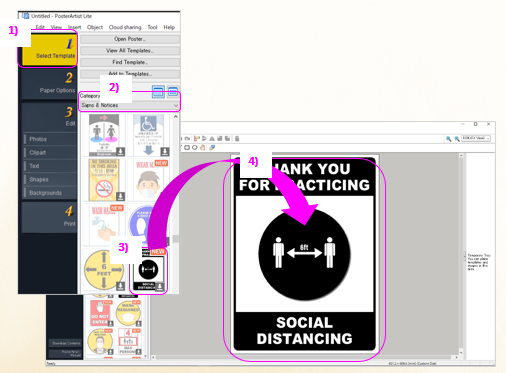Click template list scroll down arrow
The width and height of the screenshot is (506, 373).
point(146,356)
